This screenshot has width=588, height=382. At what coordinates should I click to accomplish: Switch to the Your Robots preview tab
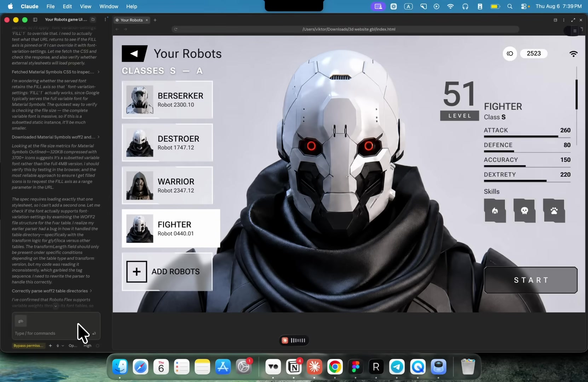(x=132, y=20)
